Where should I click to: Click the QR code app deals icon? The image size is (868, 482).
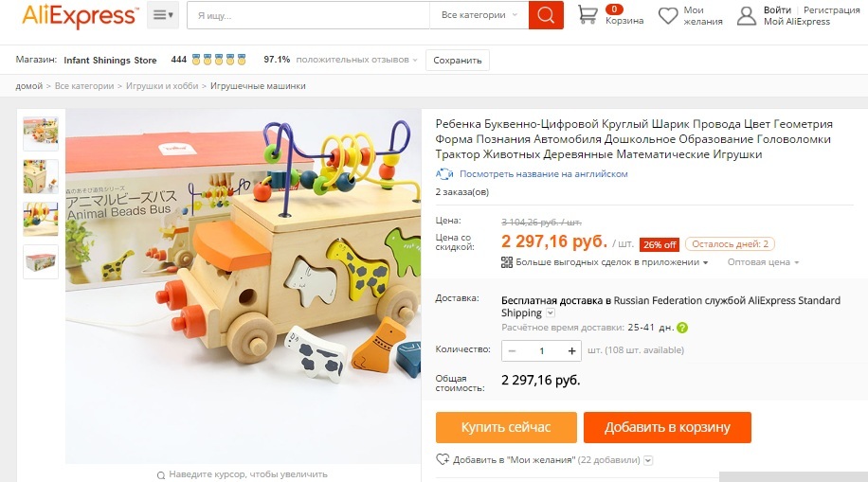507,262
